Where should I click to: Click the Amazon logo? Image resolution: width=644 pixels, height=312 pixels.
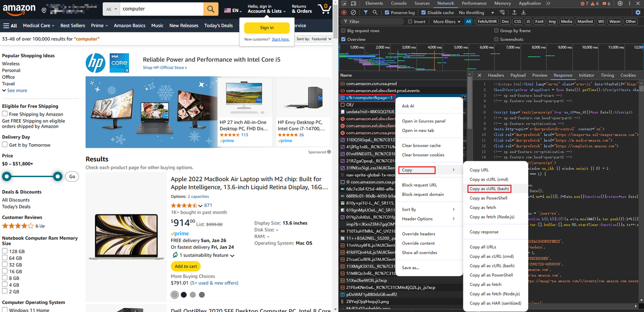pyautogui.click(x=19, y=9)
